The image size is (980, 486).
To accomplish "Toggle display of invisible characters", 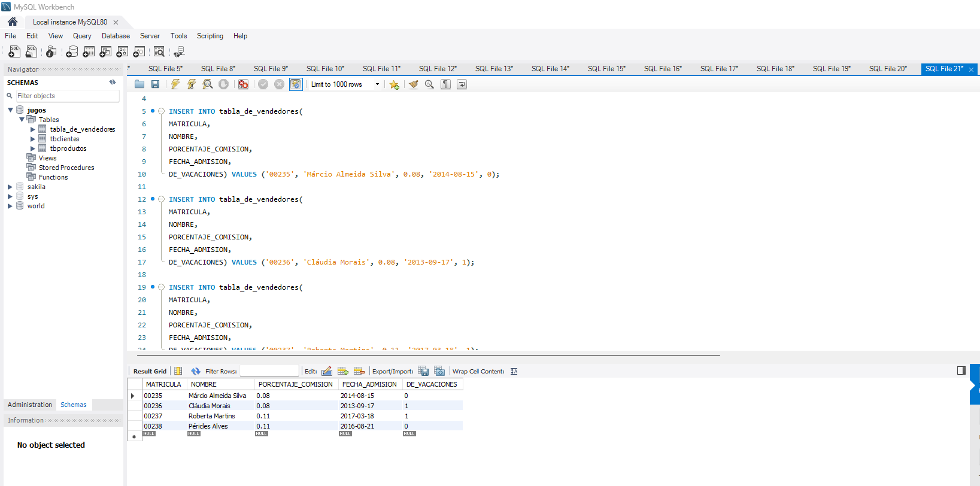I will [x=445, y=84].
